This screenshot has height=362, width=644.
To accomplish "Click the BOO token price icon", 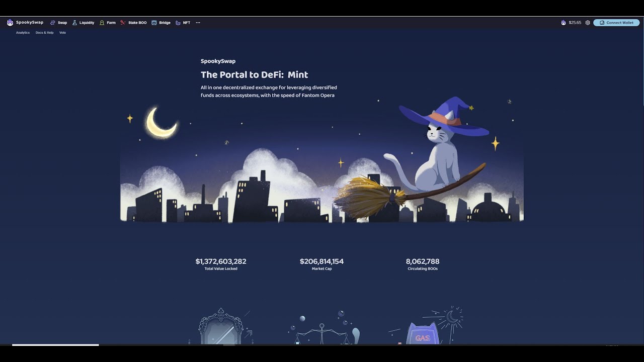I will point(563,23).
